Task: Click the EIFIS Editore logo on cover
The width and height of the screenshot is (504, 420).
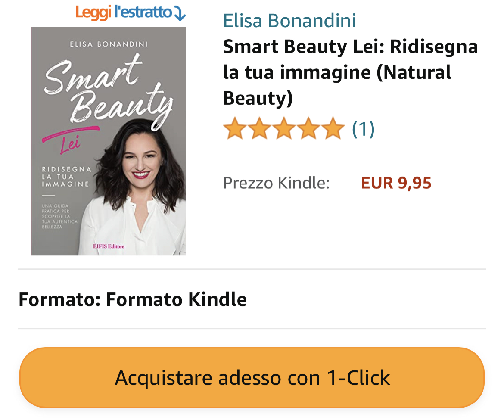Action: pyautogui.click(x=109, y=246)
